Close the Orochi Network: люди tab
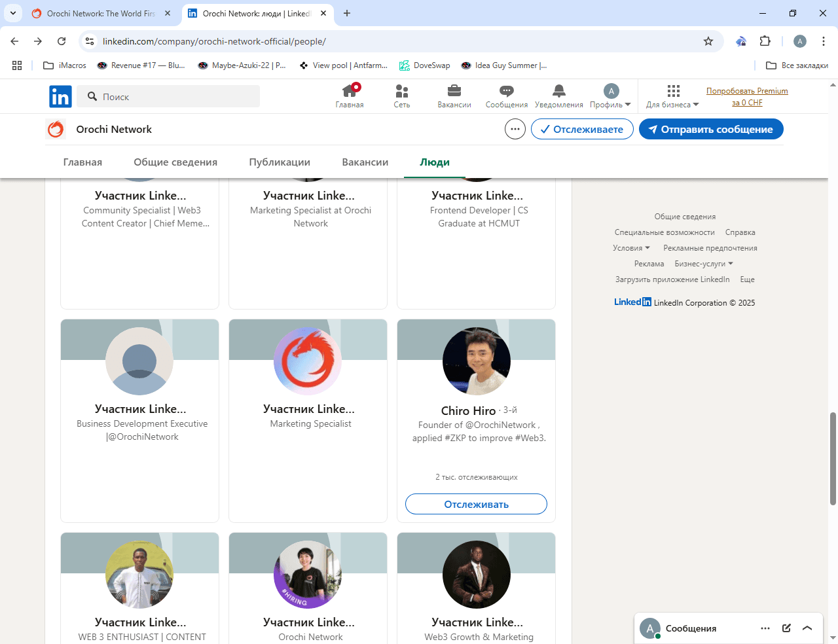Image resolution: width=838 pixels, height=644 pixels. click(x=323, y=13)
